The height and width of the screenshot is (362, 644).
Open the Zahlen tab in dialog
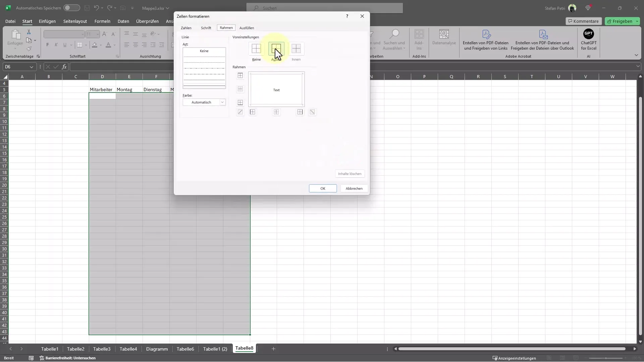coord(186,28)
